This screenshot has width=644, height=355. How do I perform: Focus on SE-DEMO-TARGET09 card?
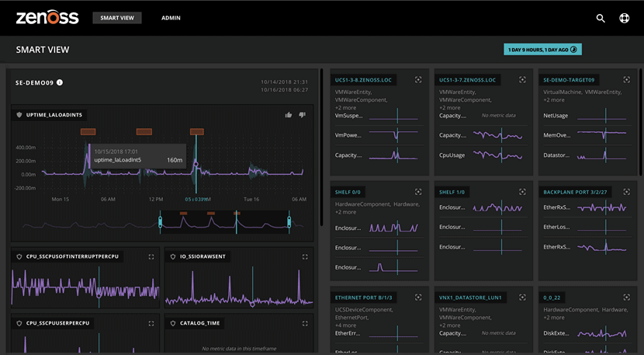pos(626,80)
